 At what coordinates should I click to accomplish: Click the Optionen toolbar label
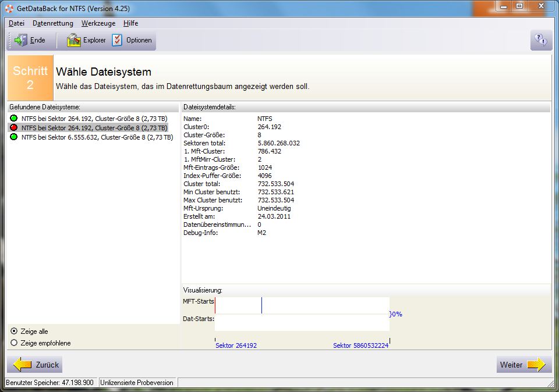click(x=139, y=40)
